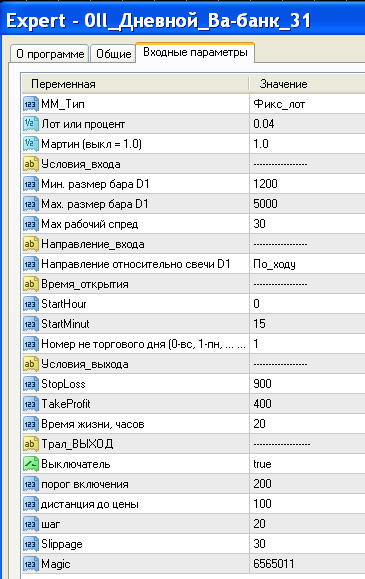The width and height of the screenshot is (365, 579).
Task: Click the string icon beside Направление_входа
Action: pos(31,244)
